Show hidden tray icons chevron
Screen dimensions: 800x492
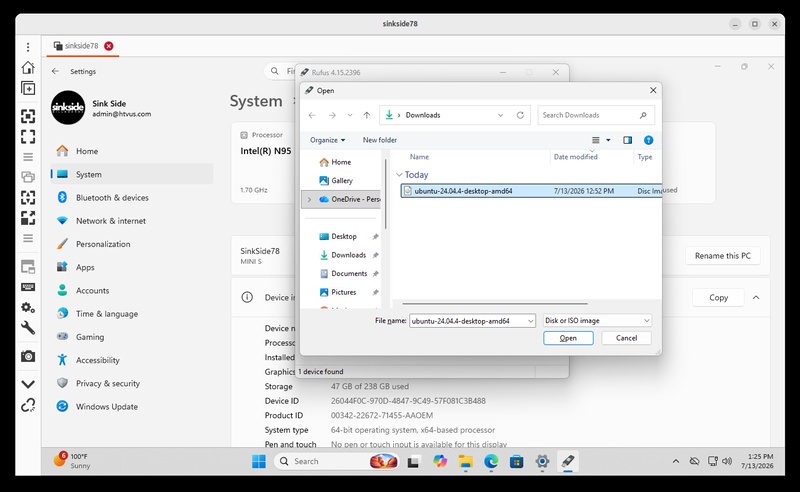pos(676,461)
